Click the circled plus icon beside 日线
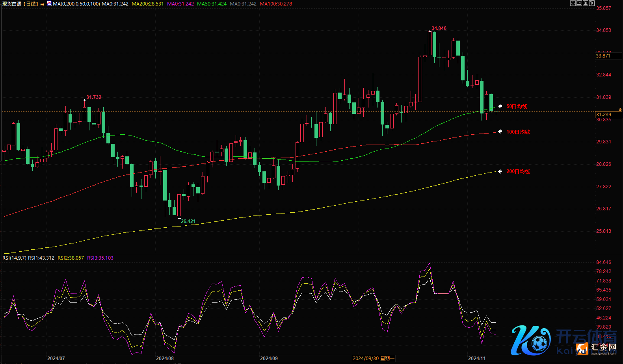 42,4
